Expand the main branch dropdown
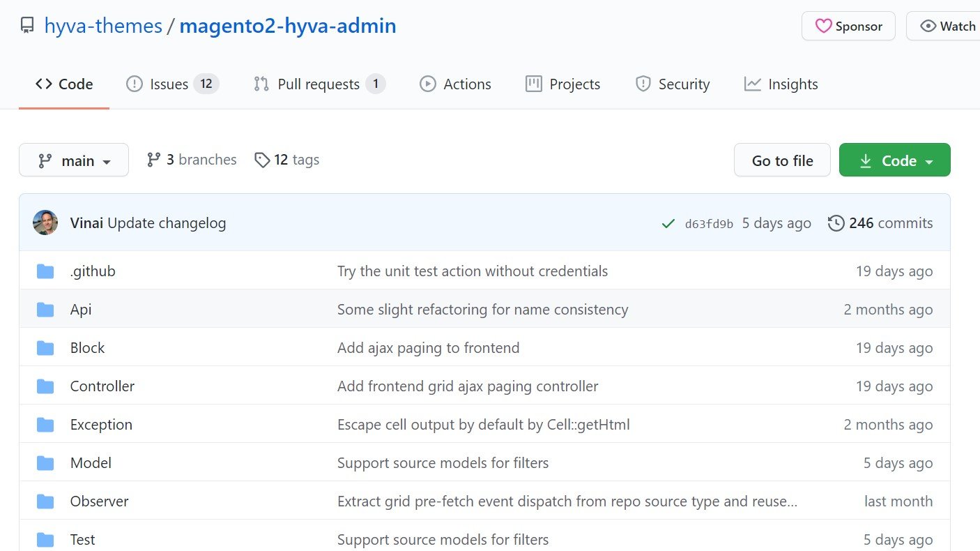The width and height of the screenshot is (980, 551). 74,160
